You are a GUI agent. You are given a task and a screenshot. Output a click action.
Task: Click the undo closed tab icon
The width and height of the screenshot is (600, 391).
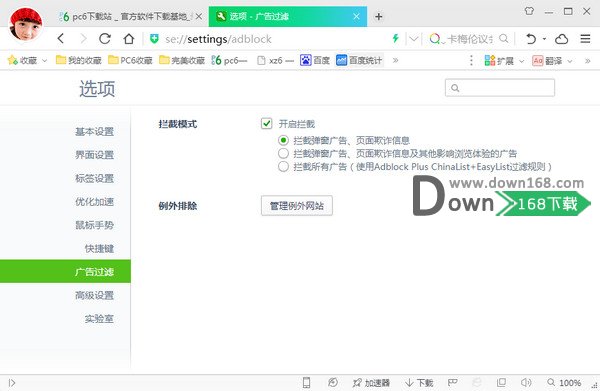click(x=531, y=39)
